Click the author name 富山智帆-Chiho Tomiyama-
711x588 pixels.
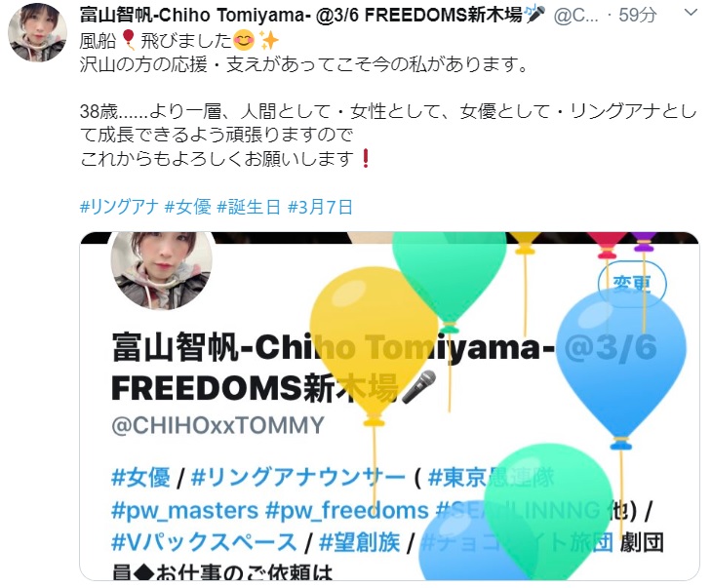[x=195, y=15]
